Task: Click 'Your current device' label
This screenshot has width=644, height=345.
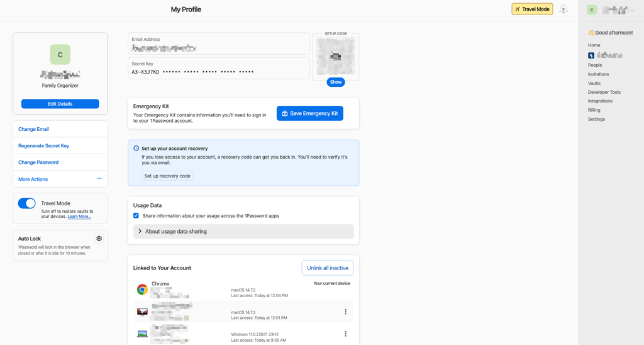Action: pos(332,283)
